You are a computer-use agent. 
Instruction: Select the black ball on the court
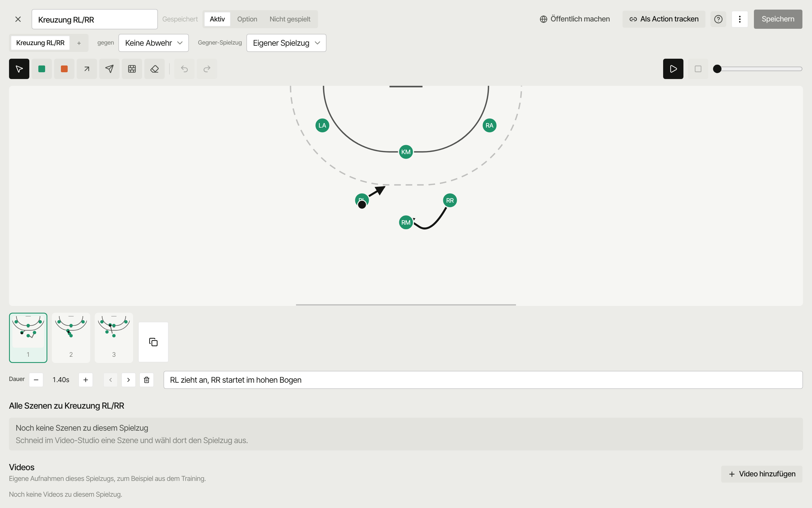pos(362,205)
